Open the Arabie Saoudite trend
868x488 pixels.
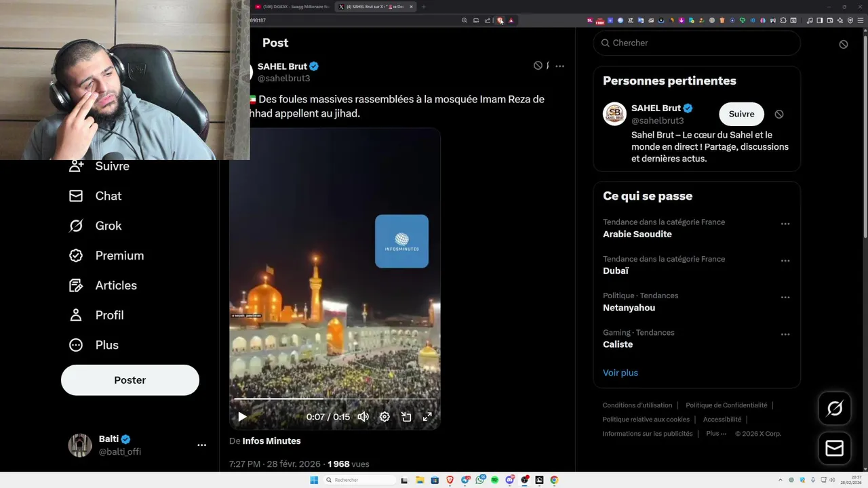click(x=637, y=234)
